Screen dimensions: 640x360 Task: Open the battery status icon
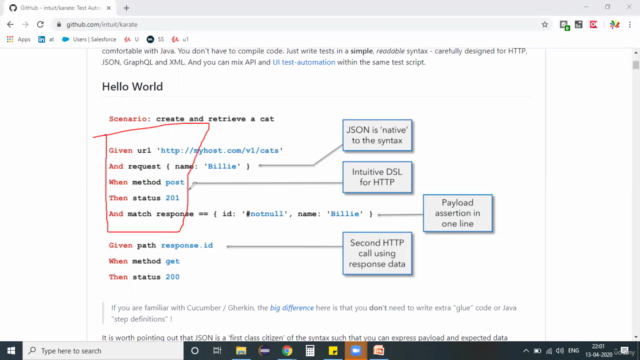[538, 351]
